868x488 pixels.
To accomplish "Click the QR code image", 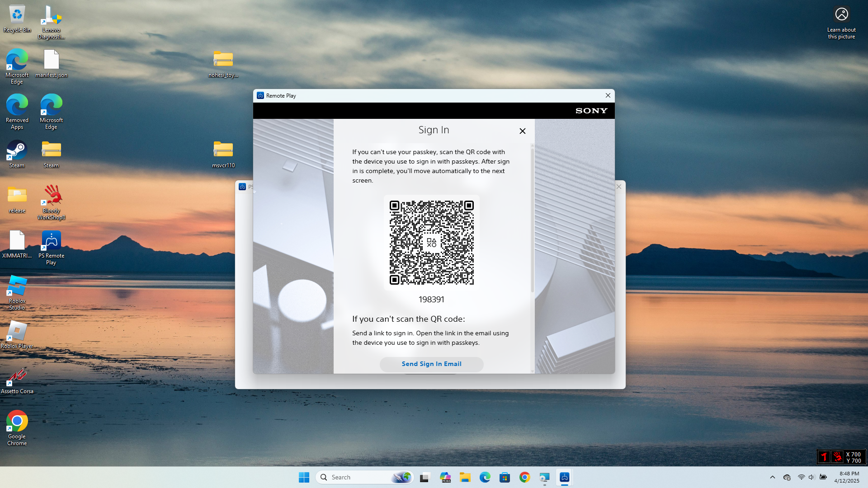I will (431, 243).
